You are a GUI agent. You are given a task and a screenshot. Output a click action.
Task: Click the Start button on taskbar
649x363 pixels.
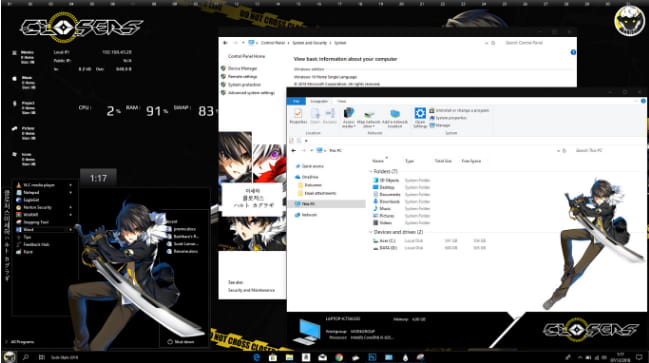[9, 357]
